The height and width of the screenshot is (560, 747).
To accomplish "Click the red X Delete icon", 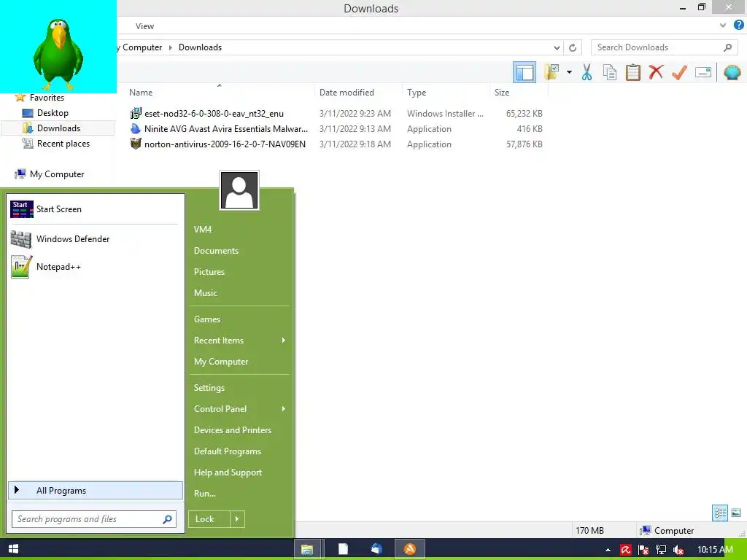I will [x=656, y=72].
